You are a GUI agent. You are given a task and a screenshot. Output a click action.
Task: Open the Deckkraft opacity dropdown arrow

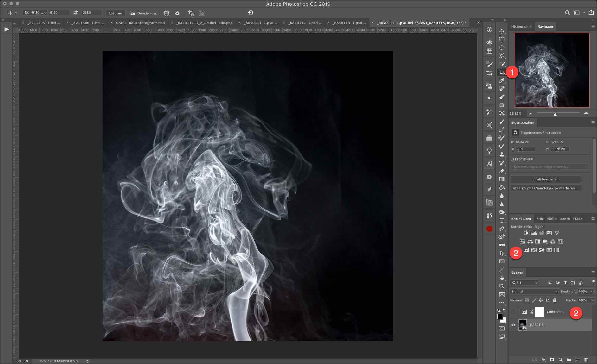[x=592, y=292]
